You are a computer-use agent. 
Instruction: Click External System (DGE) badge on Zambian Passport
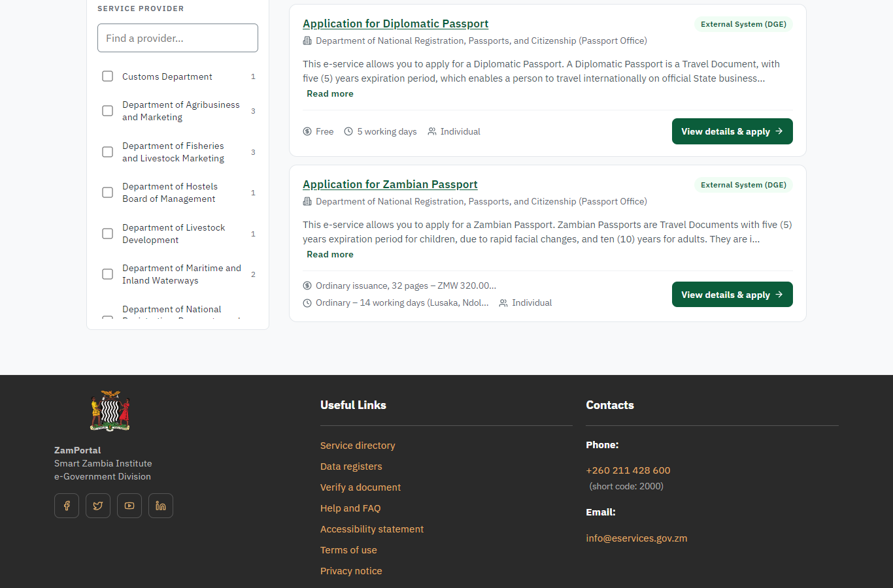(743, 185)
